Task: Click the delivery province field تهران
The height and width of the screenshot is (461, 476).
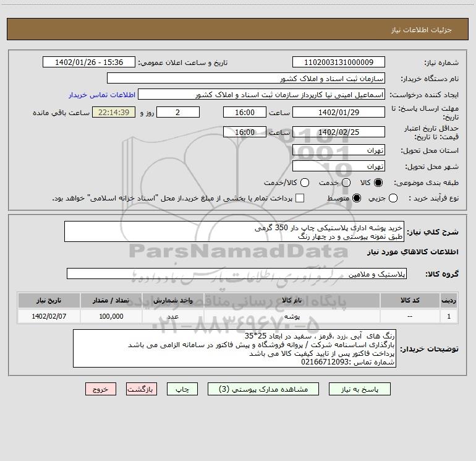Action: click(x=339, y=150)
